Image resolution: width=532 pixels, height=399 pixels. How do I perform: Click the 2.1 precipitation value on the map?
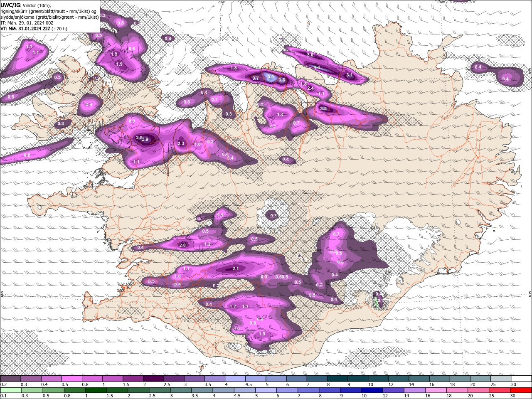[x=236, y=268]
